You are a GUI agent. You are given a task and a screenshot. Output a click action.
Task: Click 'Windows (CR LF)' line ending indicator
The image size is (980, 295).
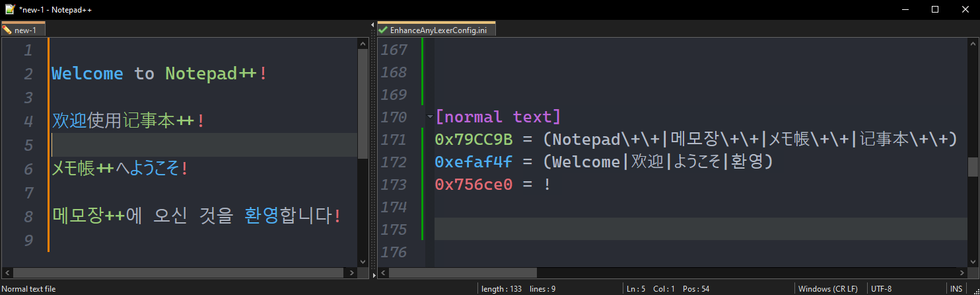pos(828,289)
